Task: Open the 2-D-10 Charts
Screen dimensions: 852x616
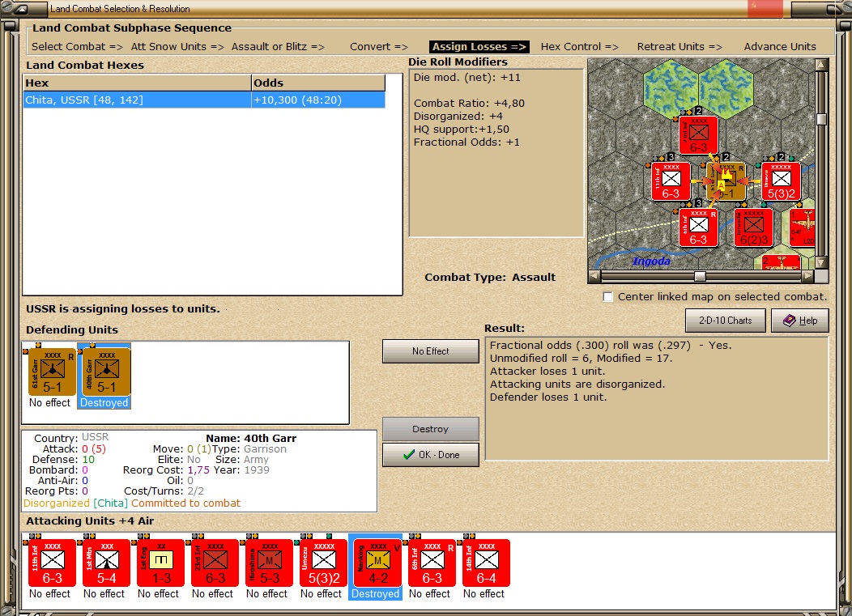Action: 726,321
